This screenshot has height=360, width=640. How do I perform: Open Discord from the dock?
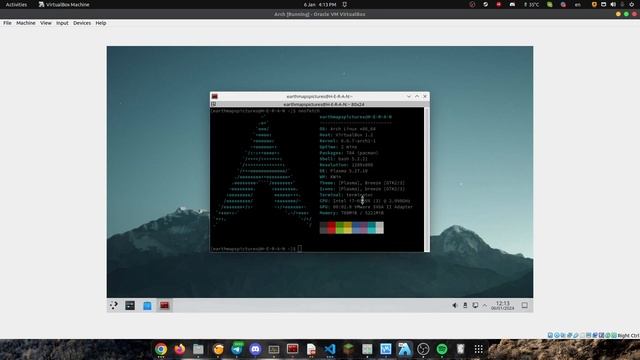(x=256, y=349)
